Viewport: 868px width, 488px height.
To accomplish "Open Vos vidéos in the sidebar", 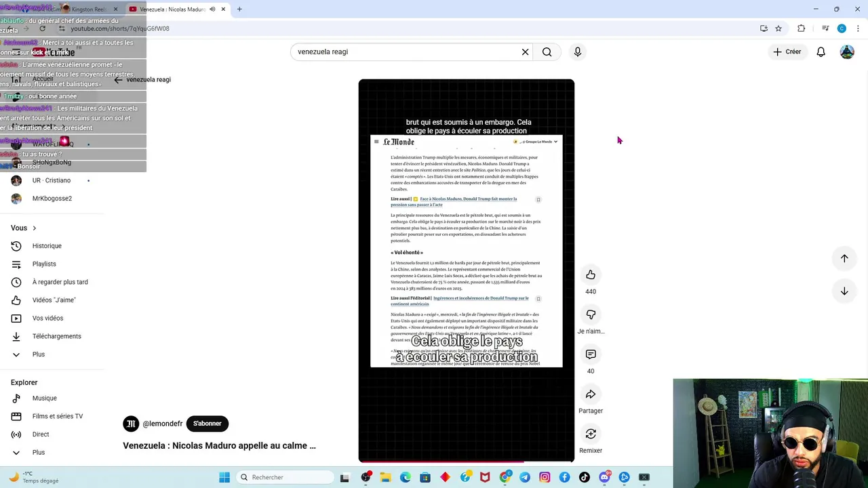I will pyautogui.click(x=47, y=318).
